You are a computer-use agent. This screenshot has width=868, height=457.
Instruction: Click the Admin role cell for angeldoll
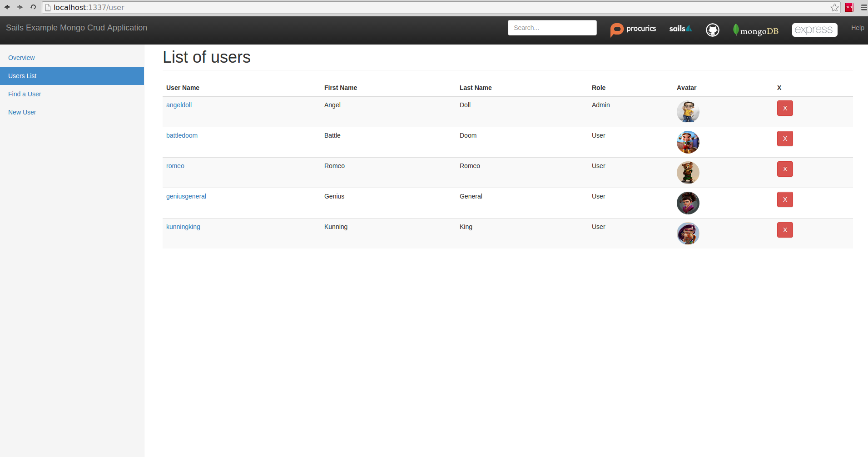[600, 105]
